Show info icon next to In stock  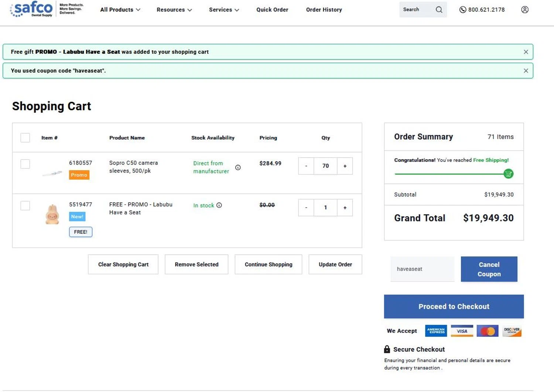[219, 205]
